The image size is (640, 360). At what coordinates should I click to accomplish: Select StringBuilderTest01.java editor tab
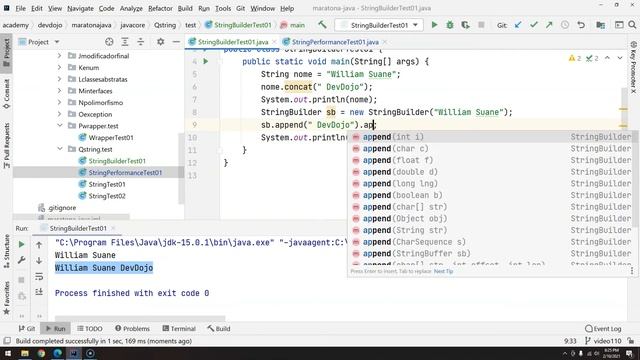click(x=233, y=42)
